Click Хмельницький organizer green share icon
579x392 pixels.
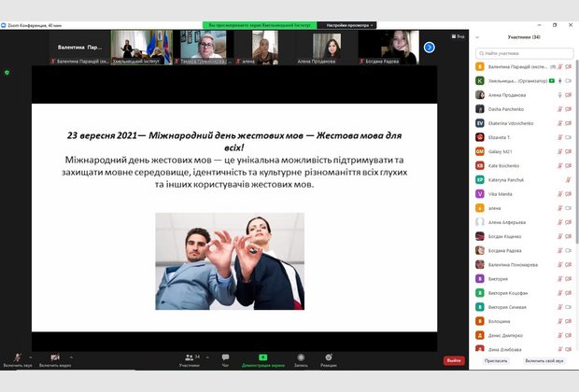[552, 81]
